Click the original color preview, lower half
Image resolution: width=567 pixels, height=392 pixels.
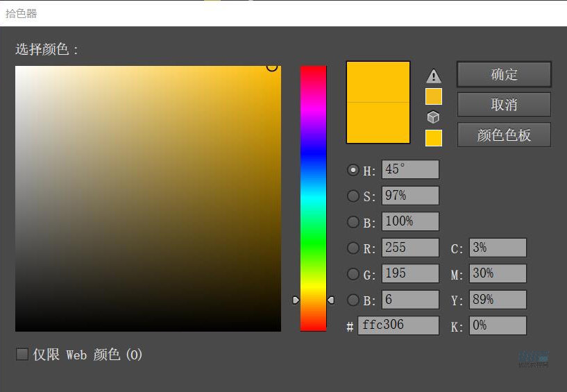pos(378,123)
